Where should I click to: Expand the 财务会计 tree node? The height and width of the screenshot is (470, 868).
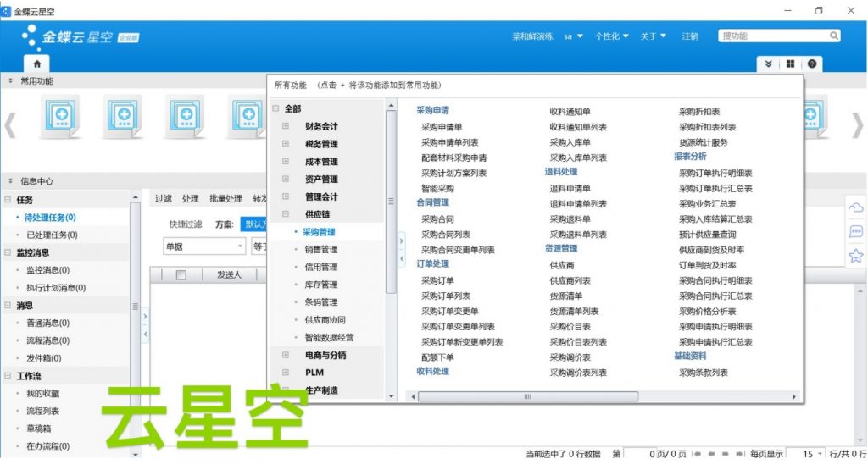click(286, 126)
